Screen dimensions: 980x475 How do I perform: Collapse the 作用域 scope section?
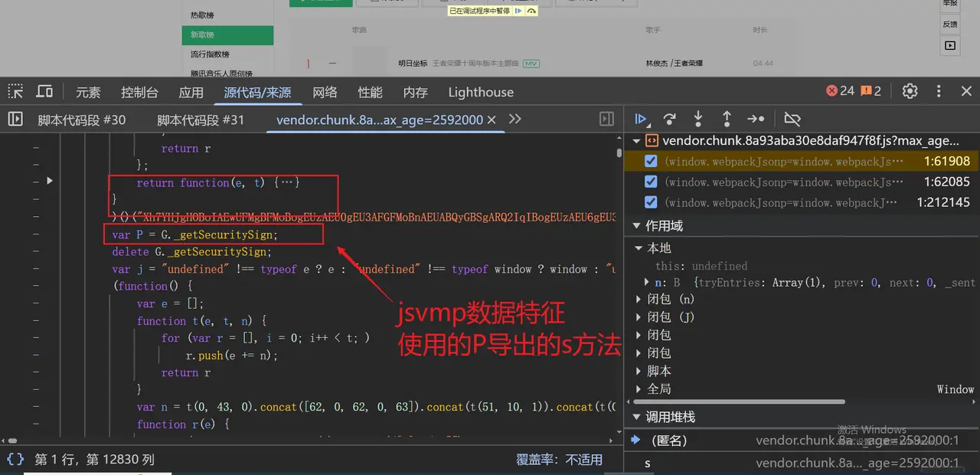click(x=635, y=226)
